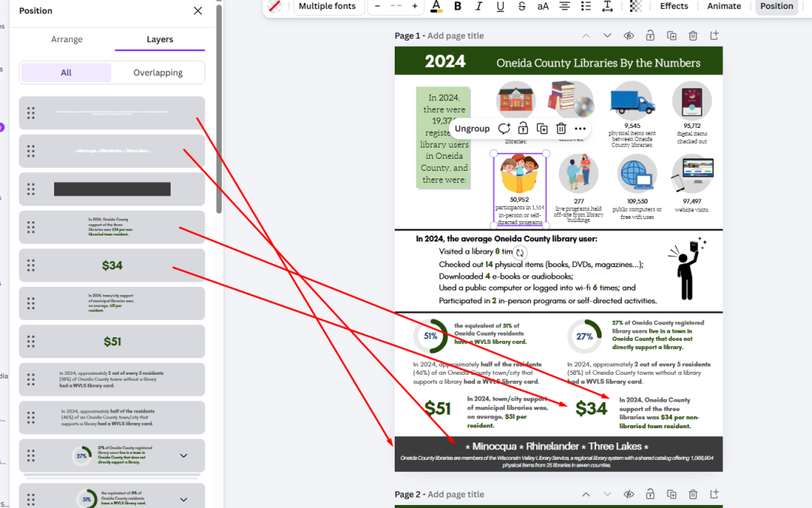Open the letter spacing settings icon
This screenshot has height=508, width=812.
click(x=607, y=6)
